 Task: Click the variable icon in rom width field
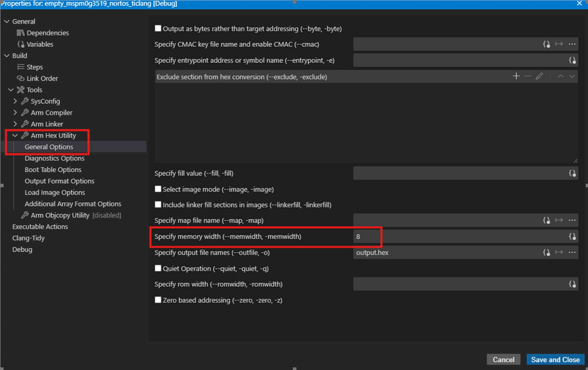coord(572,284)
